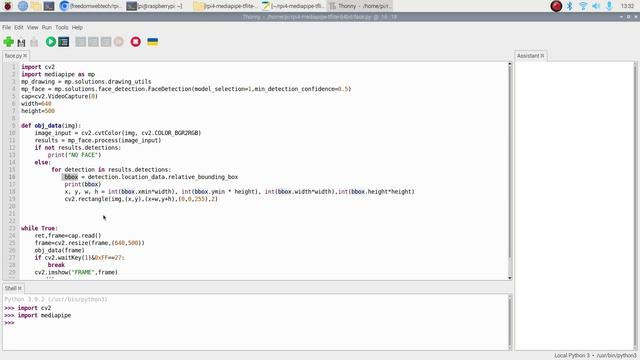Click the microphone tray icon
The width and height of the screenshot is (640, 360).
pos(609,6)
